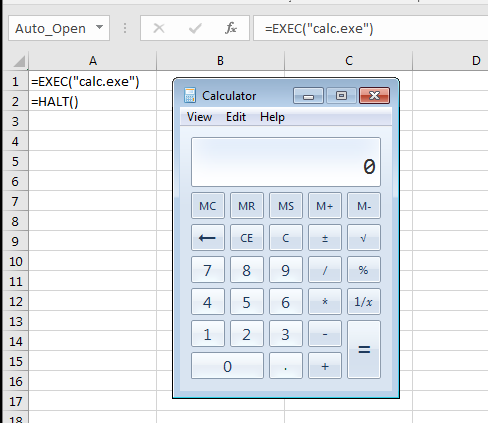Select cell A2 containing =HALT()
Screen dimensions: 488x423
click(93, 101)
